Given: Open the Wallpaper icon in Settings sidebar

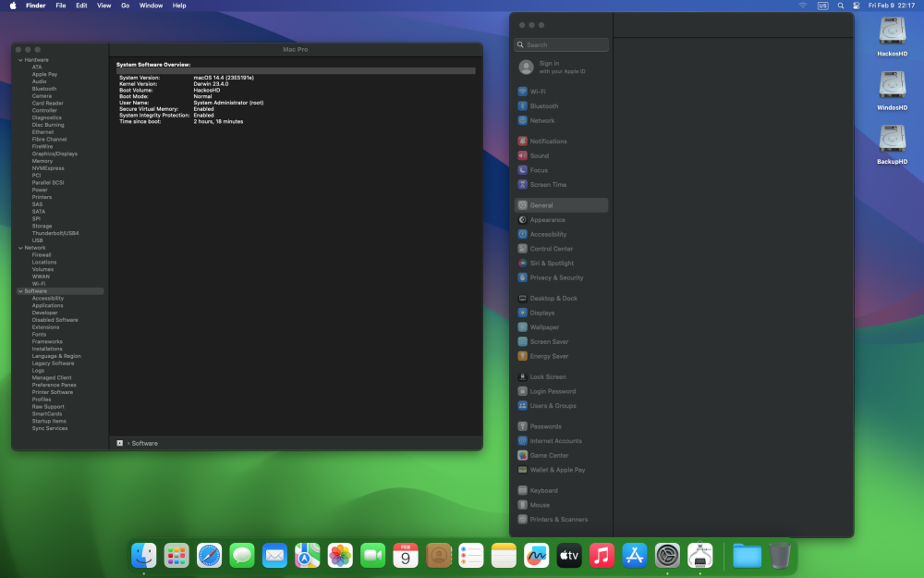Looking at the screenshot, I should point(522,326).
